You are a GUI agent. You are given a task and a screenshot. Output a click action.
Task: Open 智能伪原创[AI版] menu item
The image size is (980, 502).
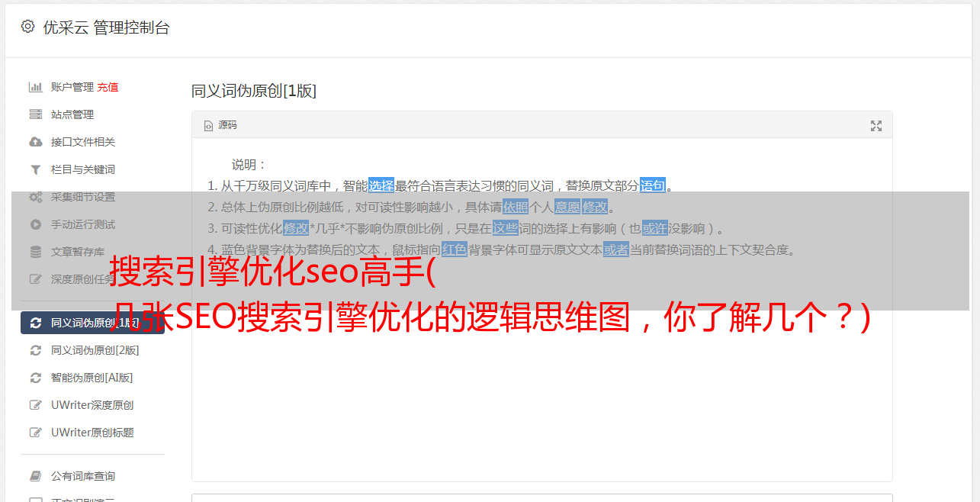click(92, 378)
